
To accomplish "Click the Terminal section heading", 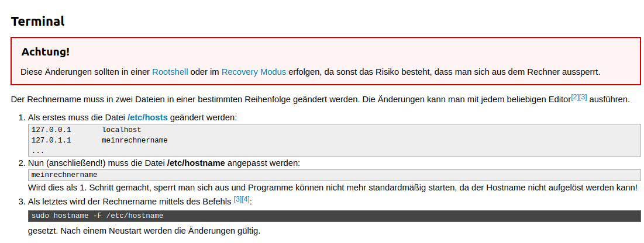I will coord(37,22).
